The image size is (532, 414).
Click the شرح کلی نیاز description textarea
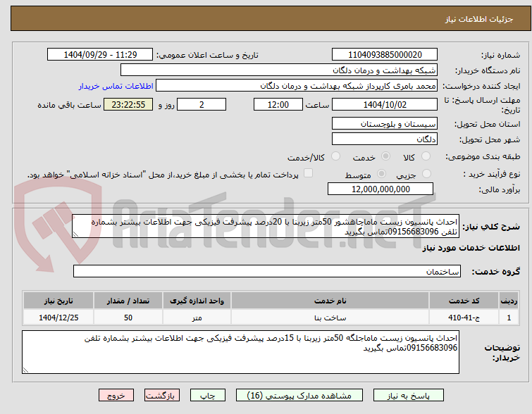266,226
